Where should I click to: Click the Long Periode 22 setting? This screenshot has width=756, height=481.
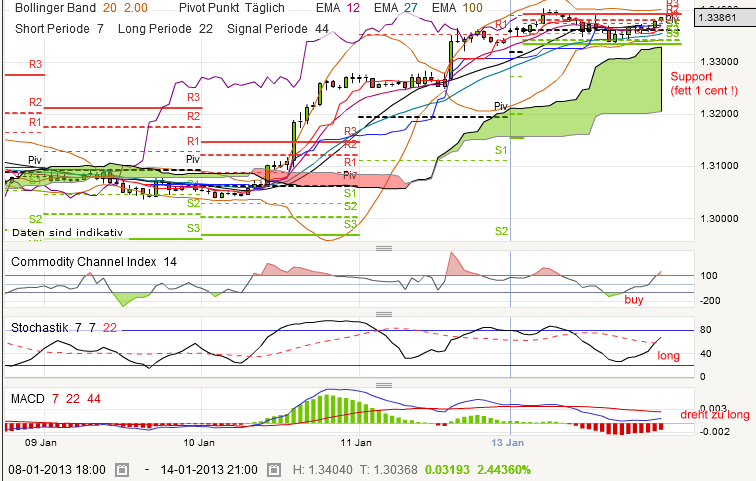pyautogui.click(x=165, y=29)
